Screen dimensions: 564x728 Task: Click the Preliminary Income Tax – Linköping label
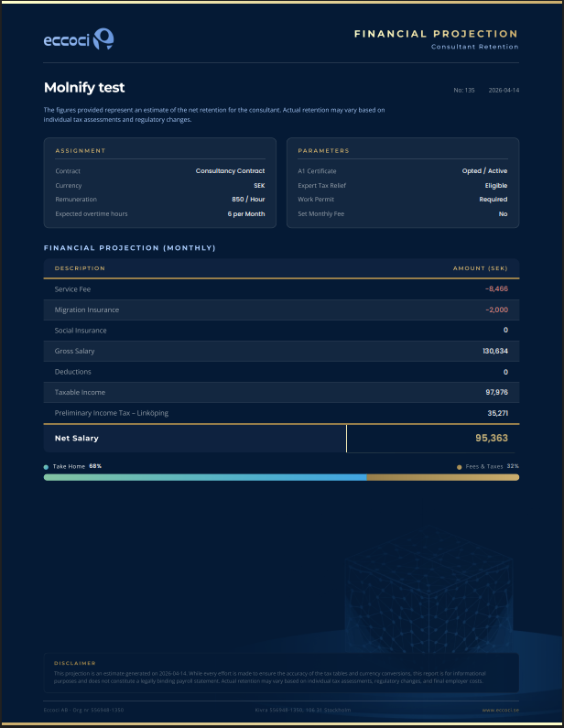click(x=112, y=413)
